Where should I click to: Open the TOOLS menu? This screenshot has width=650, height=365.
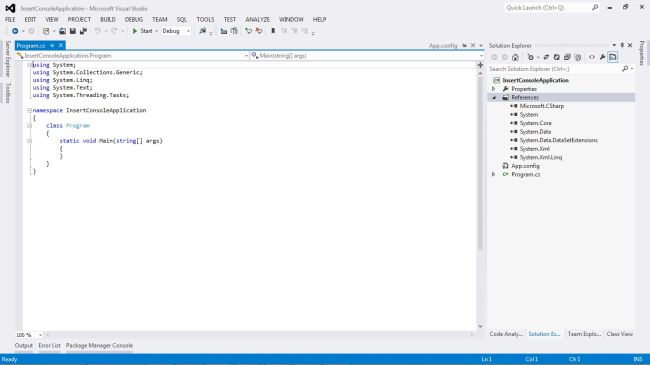click(205, 19)
